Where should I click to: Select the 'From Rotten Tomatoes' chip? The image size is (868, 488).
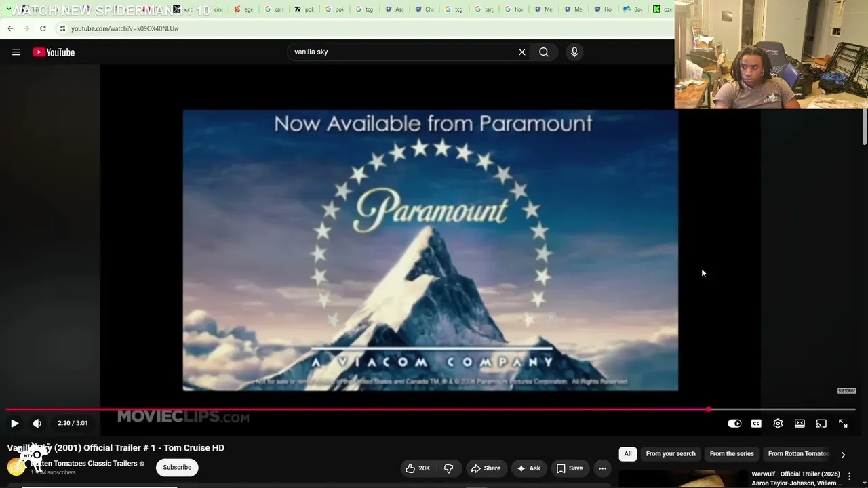(x=798, y=454)
